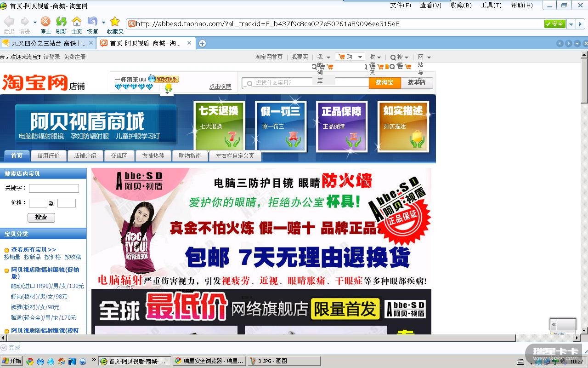
Task: Expand the 网站导航 dropdown
Action: point(429,57)
